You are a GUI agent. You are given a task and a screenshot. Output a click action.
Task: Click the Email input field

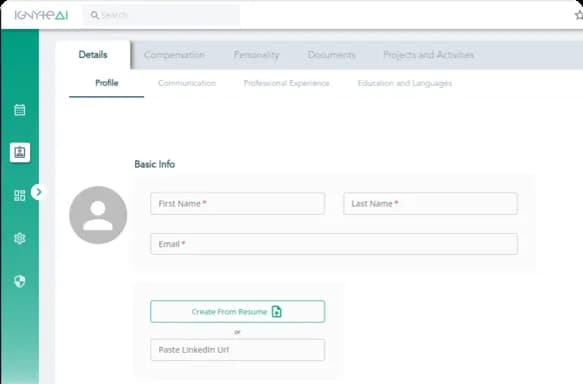click(334, 244)
